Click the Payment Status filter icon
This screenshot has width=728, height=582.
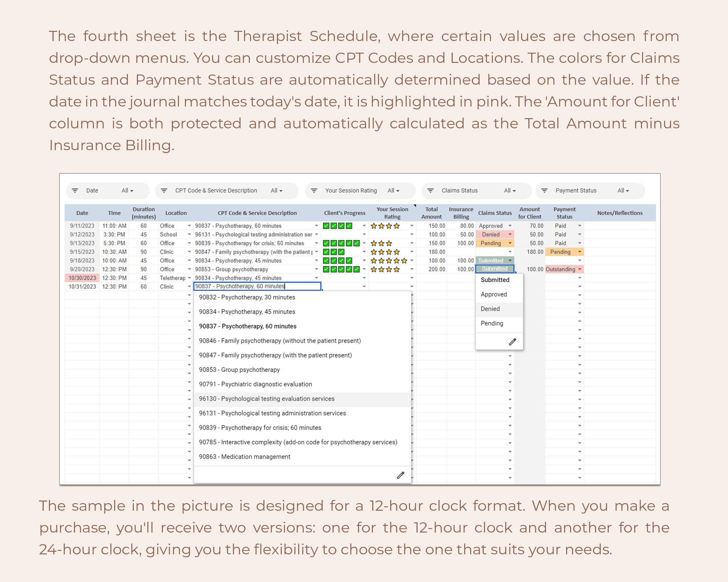[x=545, y=191]
